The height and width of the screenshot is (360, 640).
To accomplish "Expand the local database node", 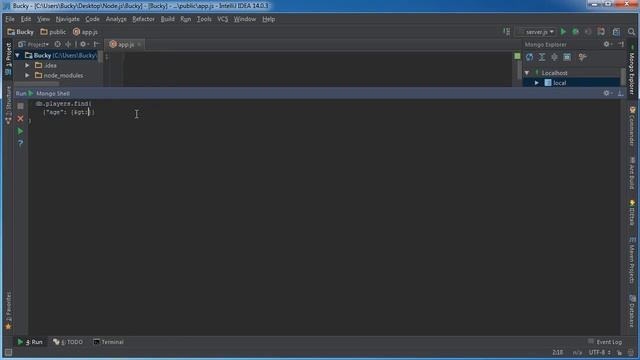I will click(537, 83).
